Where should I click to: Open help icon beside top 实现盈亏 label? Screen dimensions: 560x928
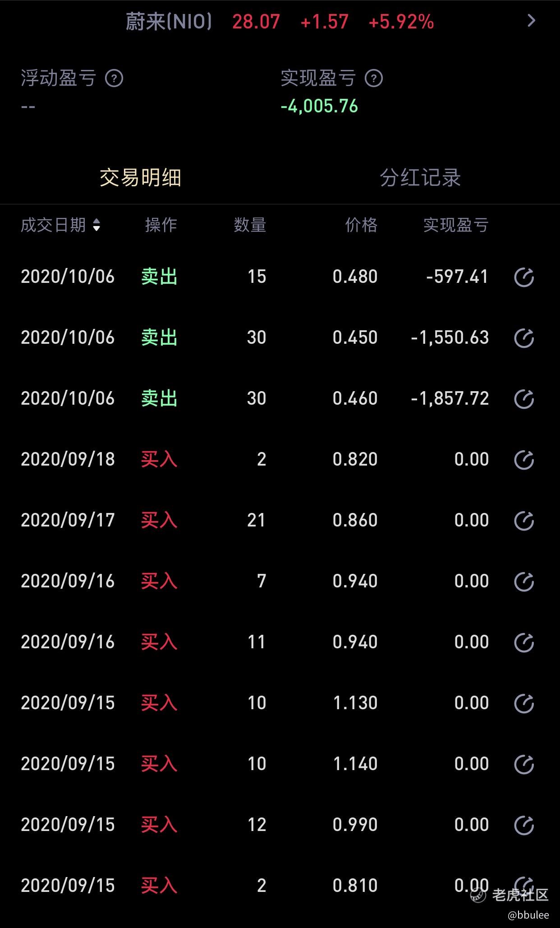click(374, 78)
